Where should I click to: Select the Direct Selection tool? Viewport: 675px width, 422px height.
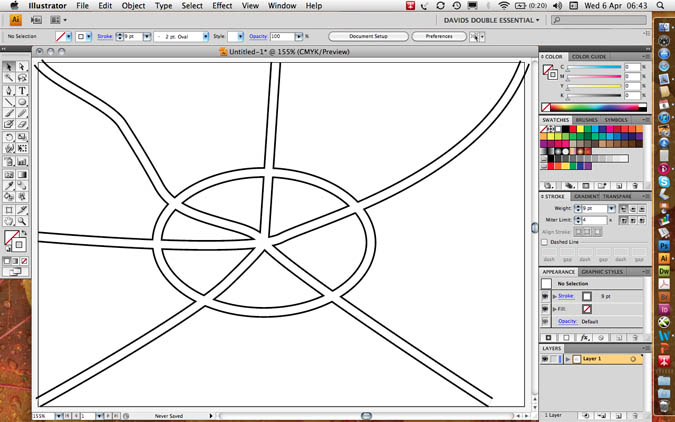tap(22, 66)
